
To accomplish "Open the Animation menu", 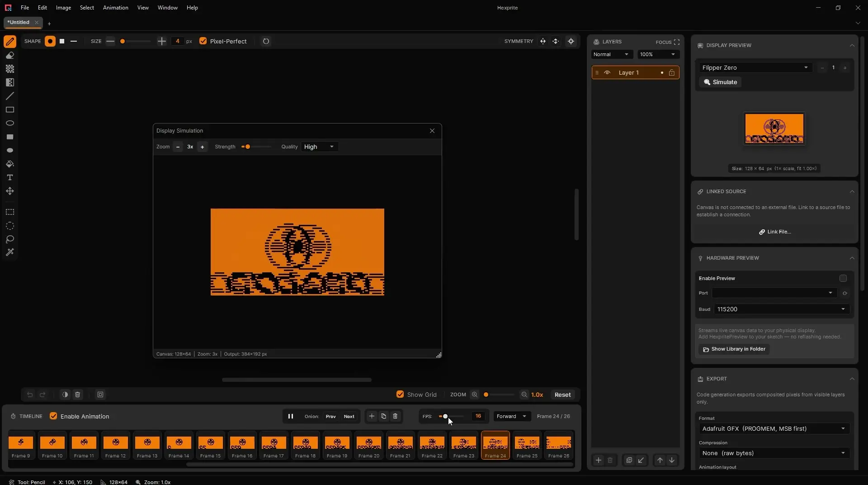I will [116, 8].
